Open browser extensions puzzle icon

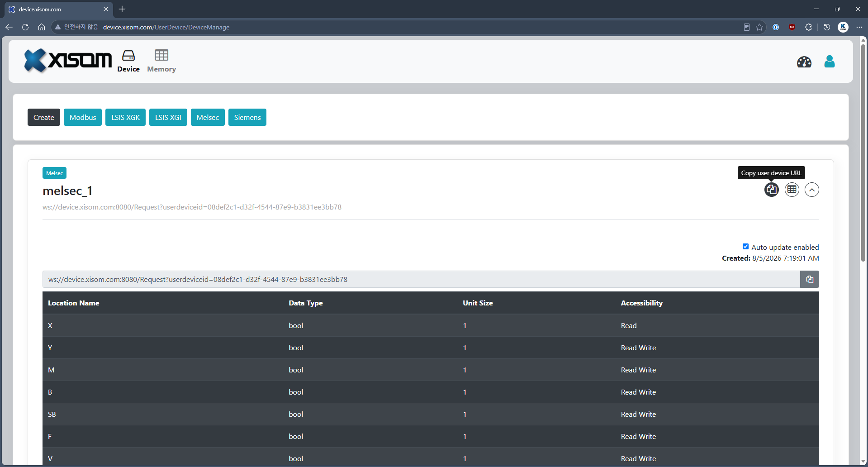pos(808,27)
